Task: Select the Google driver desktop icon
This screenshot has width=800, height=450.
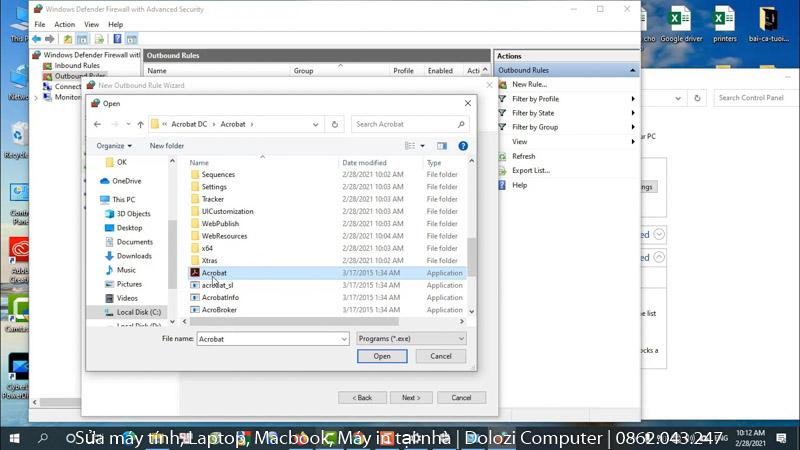Action: pyautogui.click(x=680, y=25)
